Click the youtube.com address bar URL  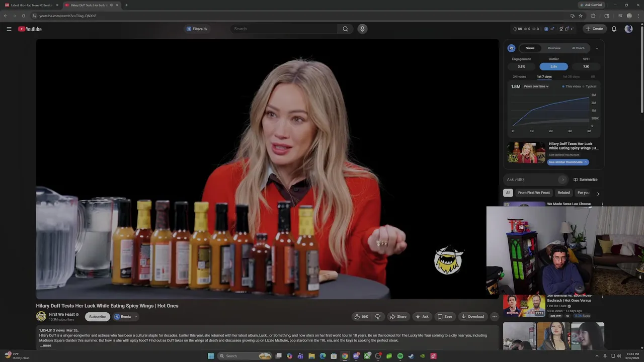click(x=68, y=16)
